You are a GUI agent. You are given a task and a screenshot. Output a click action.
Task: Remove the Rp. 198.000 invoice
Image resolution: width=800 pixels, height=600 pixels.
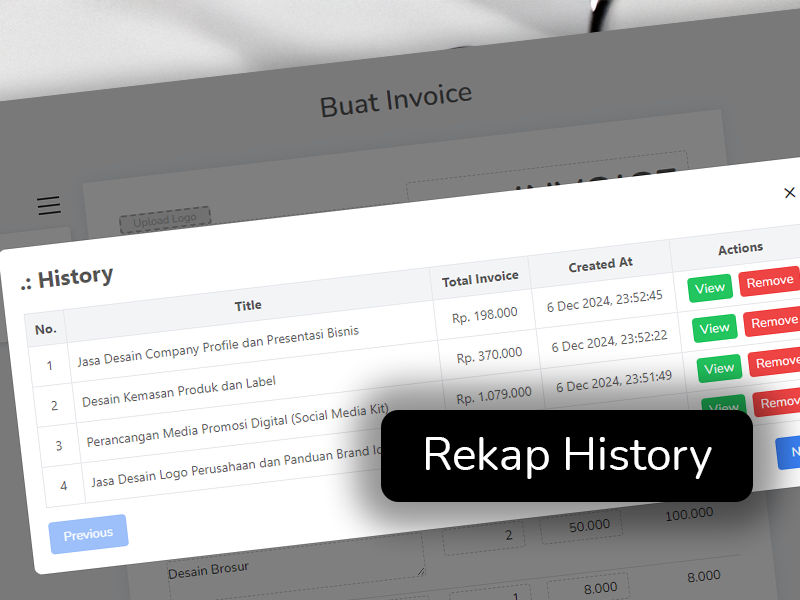[769, 281]
